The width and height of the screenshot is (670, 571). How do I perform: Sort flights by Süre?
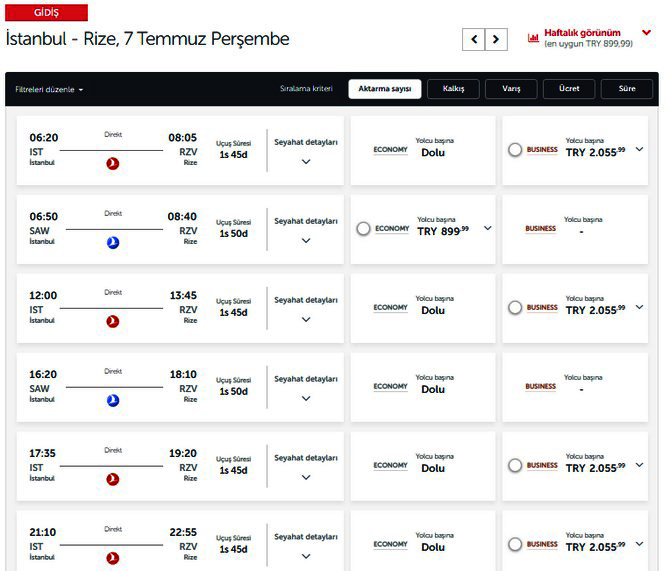coord(626,89)
